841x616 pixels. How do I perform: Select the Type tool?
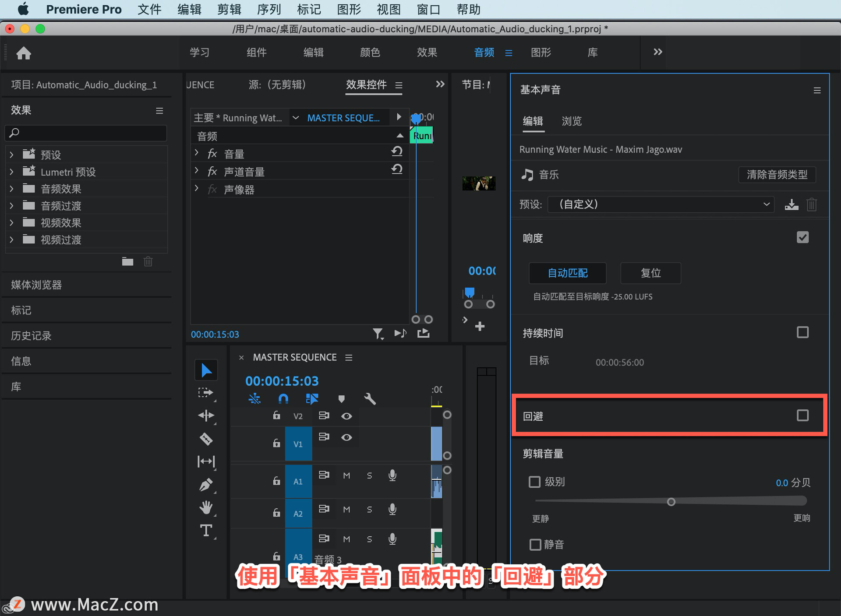[x=206, y=531]
